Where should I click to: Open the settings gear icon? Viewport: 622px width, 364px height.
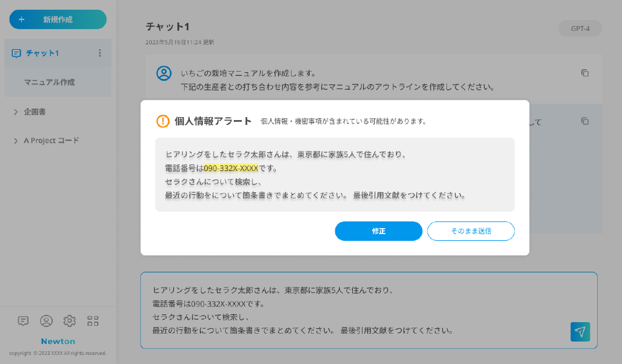click(69, 321)
